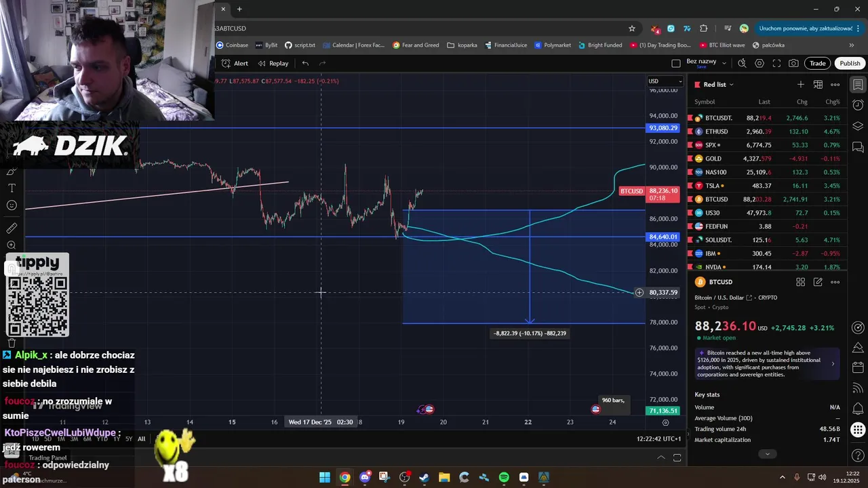This screenshot has height=488, width=868.
Task: Take chart snapshot with camera icon
Action: pyautogui.click(x=793, y=63)
